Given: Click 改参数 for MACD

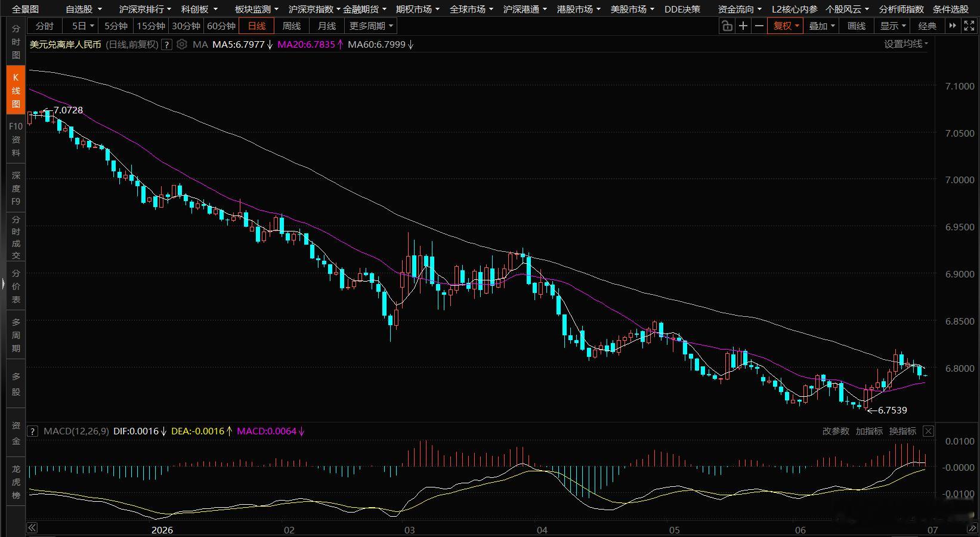Looking at the screenshot, I should [836, 431].
